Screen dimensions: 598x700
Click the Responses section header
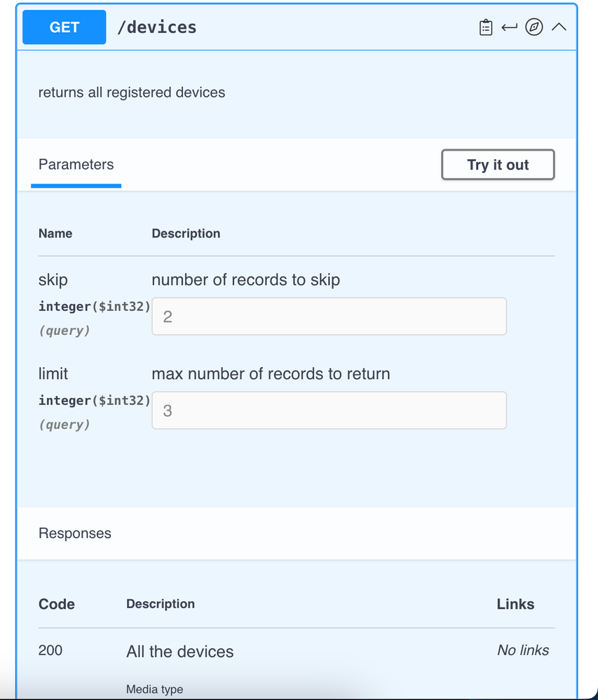(x=75, y=533)
